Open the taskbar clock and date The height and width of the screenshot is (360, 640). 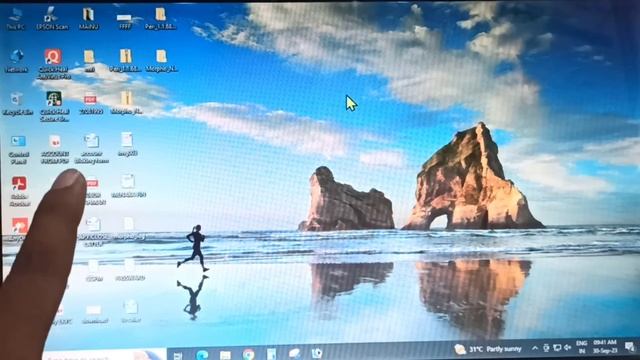pyautogui.click(x=605, y=346)
